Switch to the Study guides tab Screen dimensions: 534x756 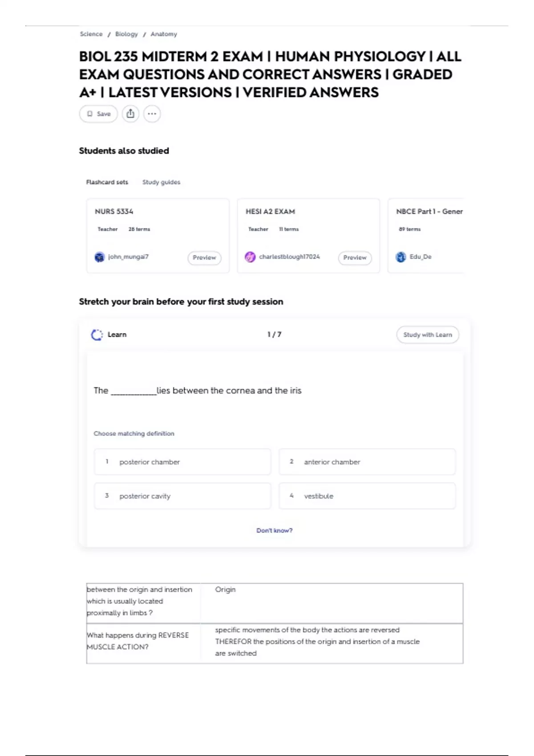coord(161,182)
